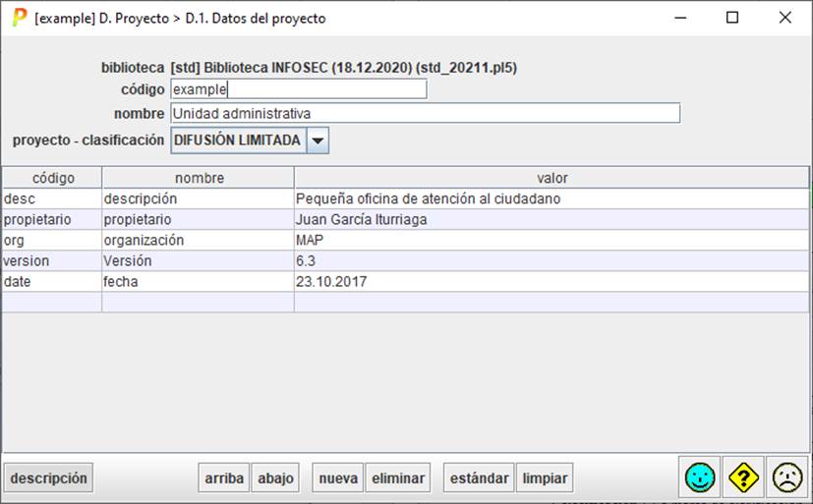Click the propietario value Juan García Iturriaga
Viewport: 813px width, 504px height.
point(551,219)
